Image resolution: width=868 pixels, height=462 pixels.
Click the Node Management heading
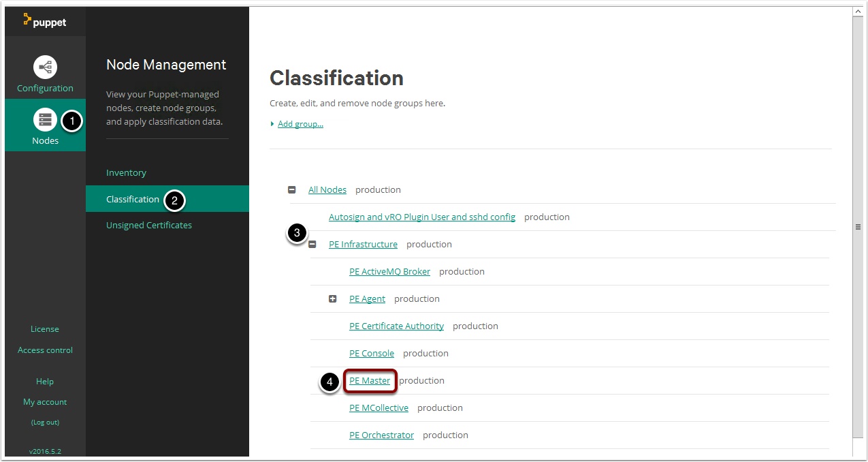pos(166,65)
